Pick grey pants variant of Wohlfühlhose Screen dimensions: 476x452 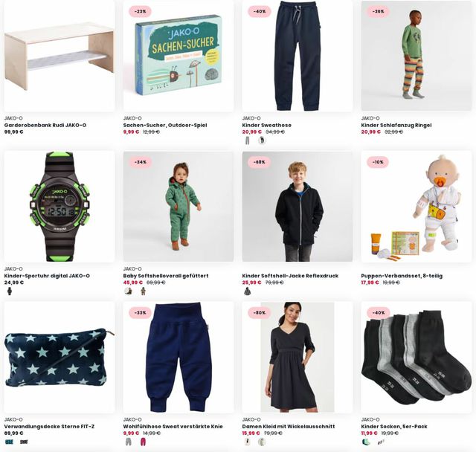tap(129, 442)
